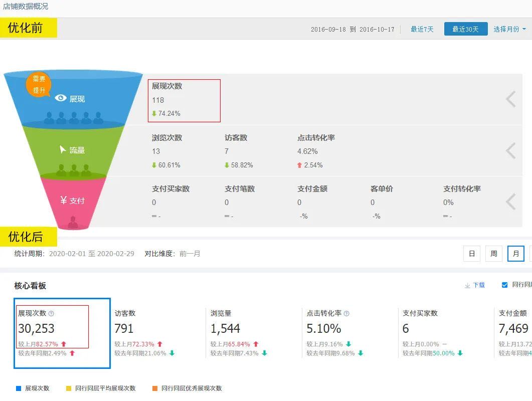Open the 选择月份 dropdown
The height and width of the screenshot is (401, 532).
[x=509, y=29]
